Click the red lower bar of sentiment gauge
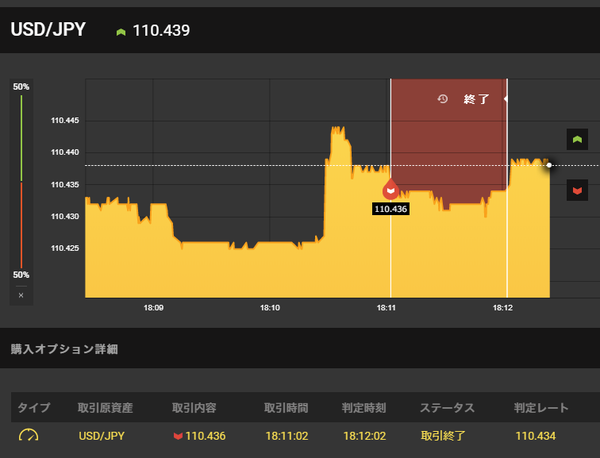 click(21, 225)
